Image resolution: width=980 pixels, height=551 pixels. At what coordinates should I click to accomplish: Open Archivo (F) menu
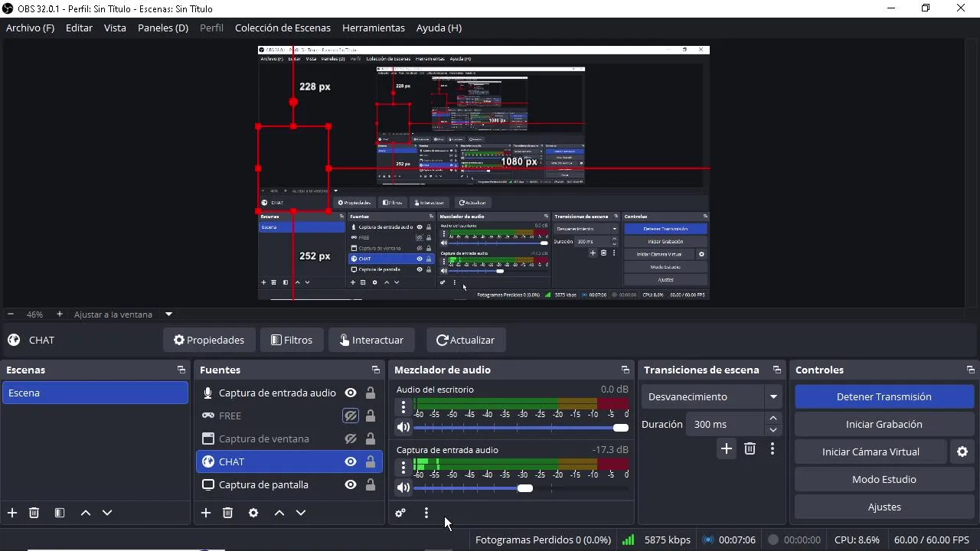[30, 28]
